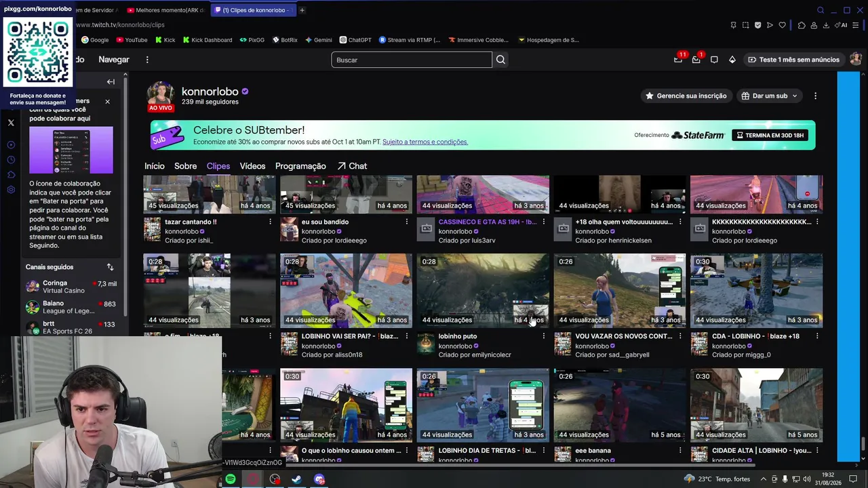Open the browser snapshot capture icon

(745, 25)
